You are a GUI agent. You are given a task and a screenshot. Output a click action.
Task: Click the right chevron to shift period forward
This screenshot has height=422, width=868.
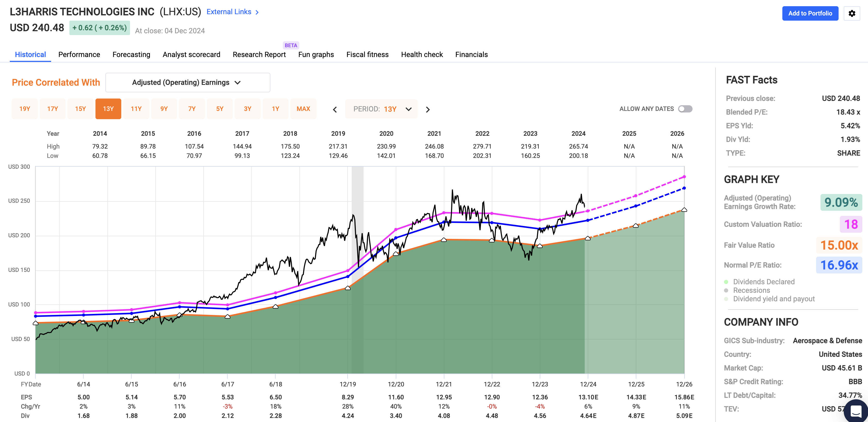tap(428, 109)
